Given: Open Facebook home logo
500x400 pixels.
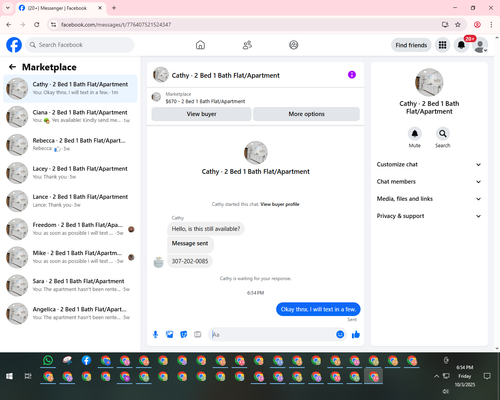Looking at the screenshot, I should (14, 45).
